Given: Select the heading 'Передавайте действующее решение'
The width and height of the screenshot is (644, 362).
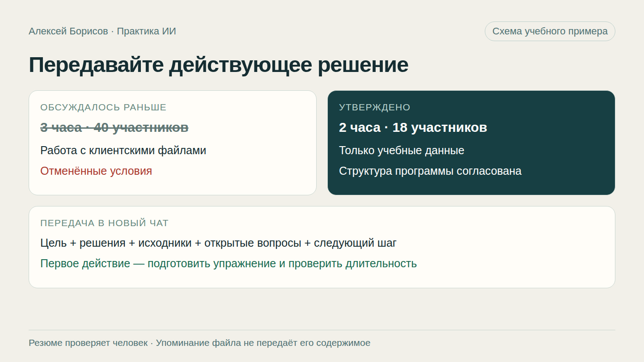Looking at the screenshot, I should coord(218,65).
